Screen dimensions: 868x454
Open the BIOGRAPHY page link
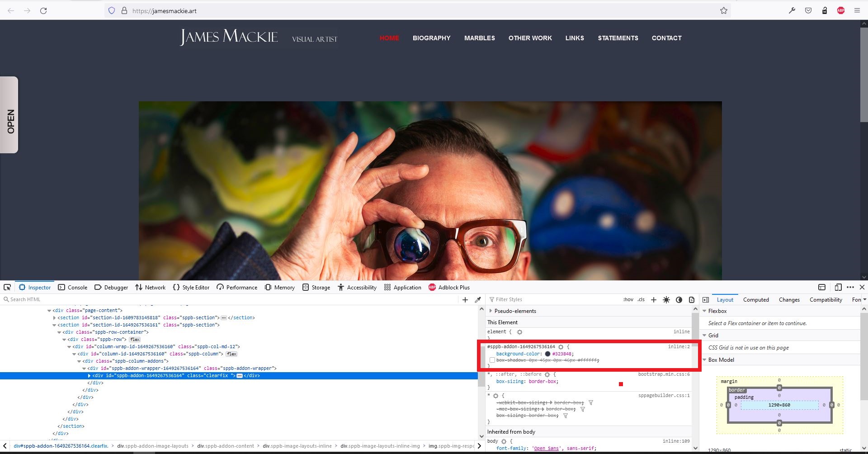[431, 38]
